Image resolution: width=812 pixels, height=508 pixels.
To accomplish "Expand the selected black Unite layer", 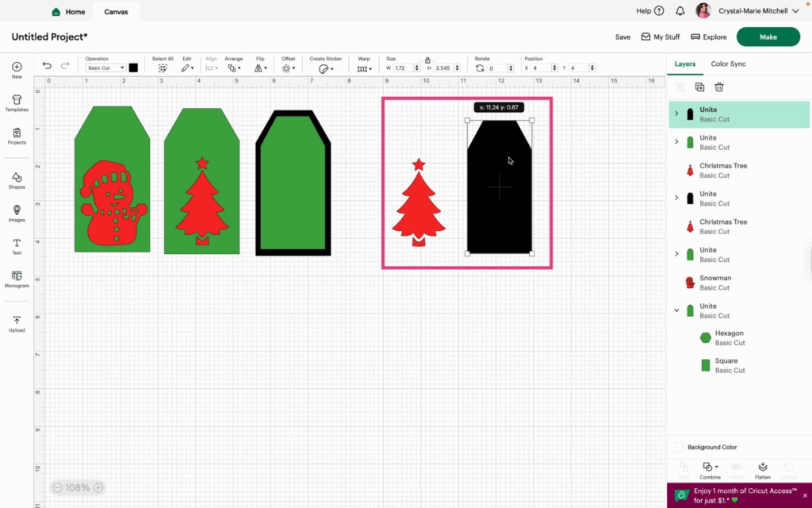I will (x=676, y=114).
